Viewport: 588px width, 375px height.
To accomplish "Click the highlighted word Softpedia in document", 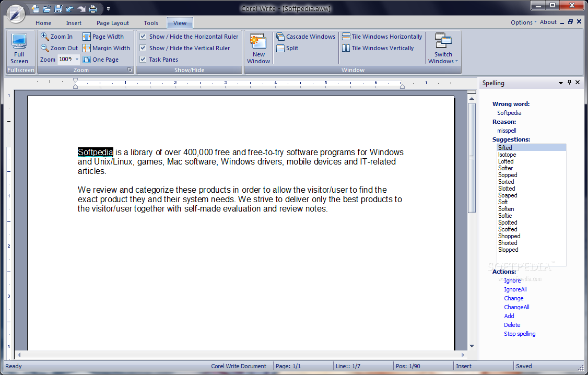I will point(95,152).
